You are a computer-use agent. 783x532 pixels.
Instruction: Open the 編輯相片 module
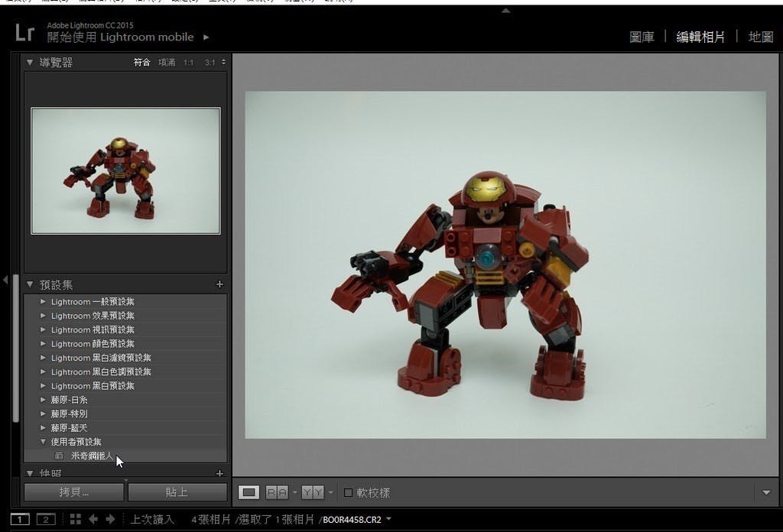[700, 37]
